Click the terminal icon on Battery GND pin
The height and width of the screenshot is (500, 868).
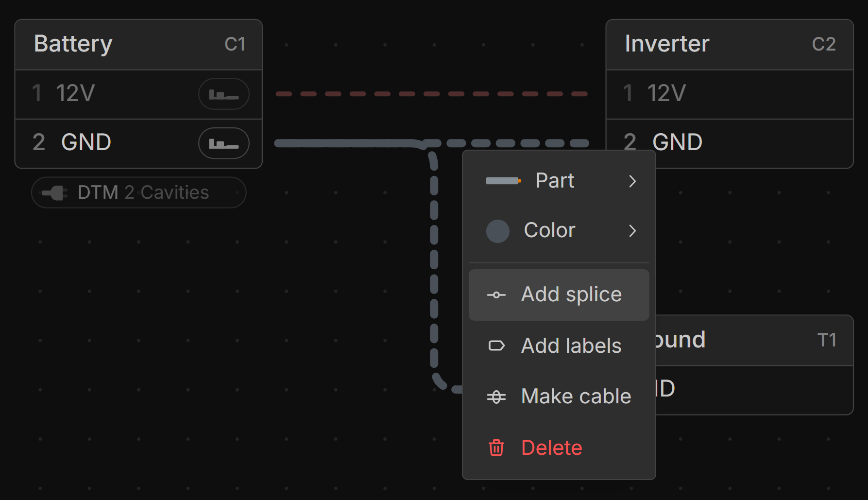pos(223,143)
